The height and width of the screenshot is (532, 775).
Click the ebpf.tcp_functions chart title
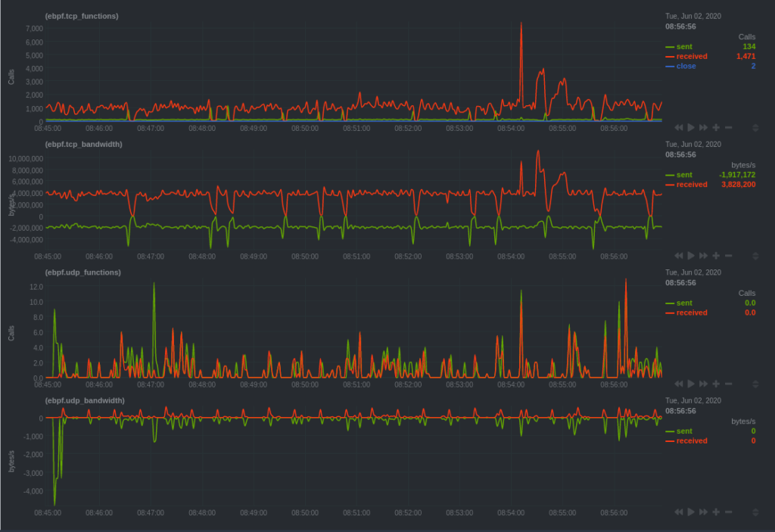point(82,16)
